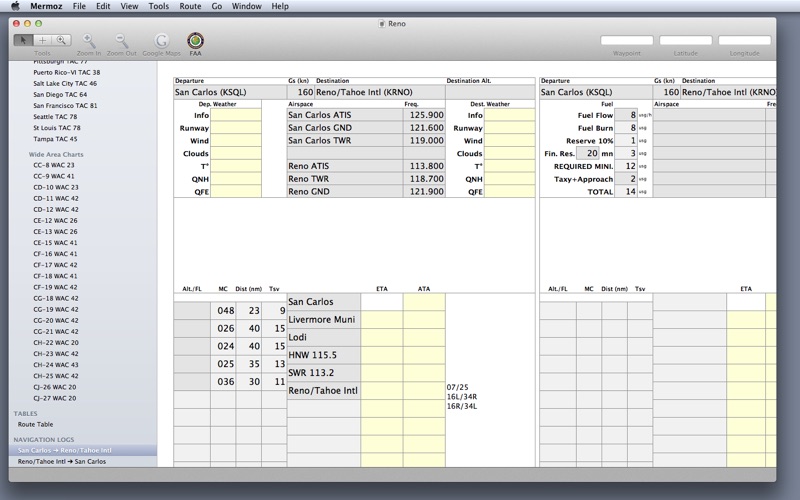Select CH-22 WAC 20 chart
This screenshot has width=800, height=500.
(56, 343)
